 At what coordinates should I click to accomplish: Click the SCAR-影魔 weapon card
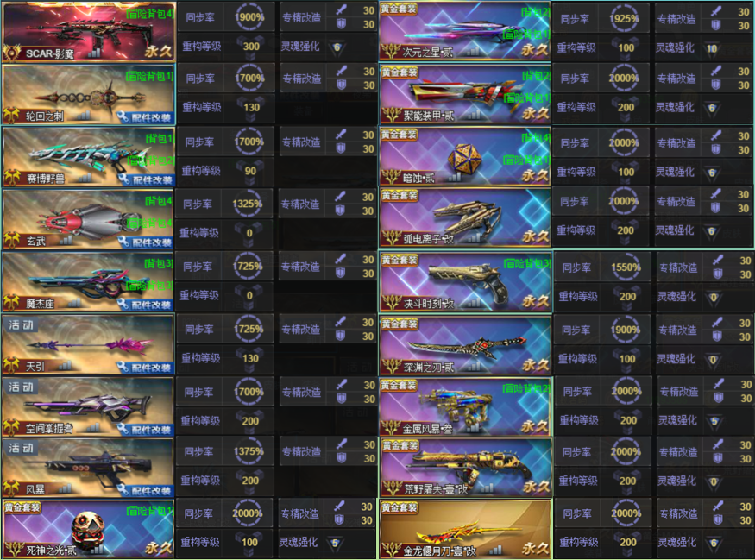click(x=88, y=31)
